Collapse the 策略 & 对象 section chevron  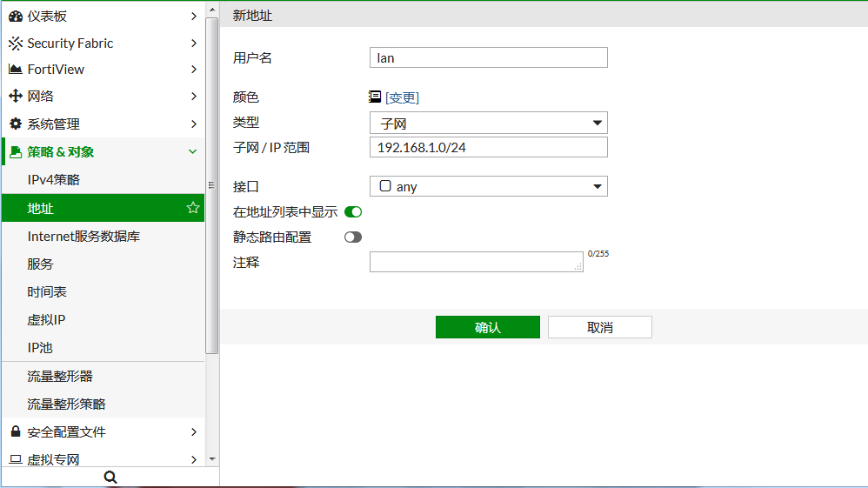coord(193,152)
